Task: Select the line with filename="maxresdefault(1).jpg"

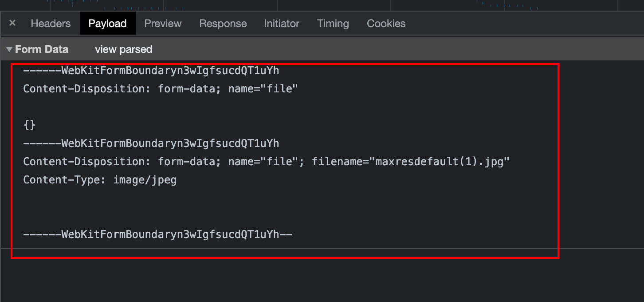Action: pos(267,162)
